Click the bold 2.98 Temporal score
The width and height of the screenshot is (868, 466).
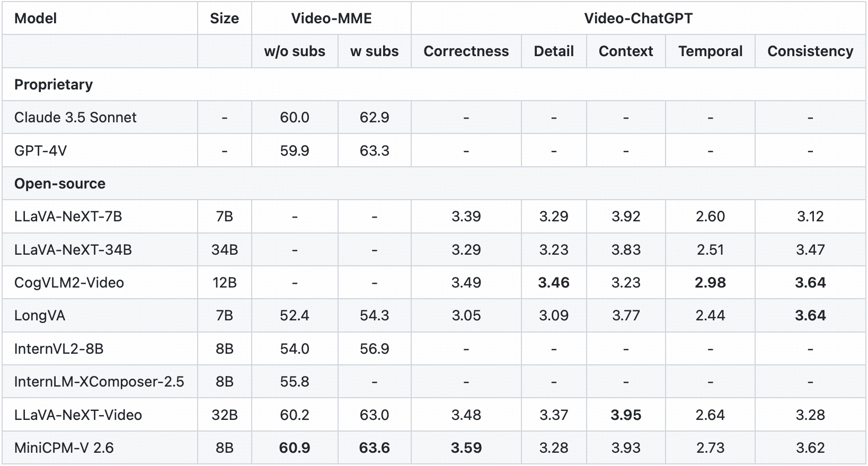[710, 283]
